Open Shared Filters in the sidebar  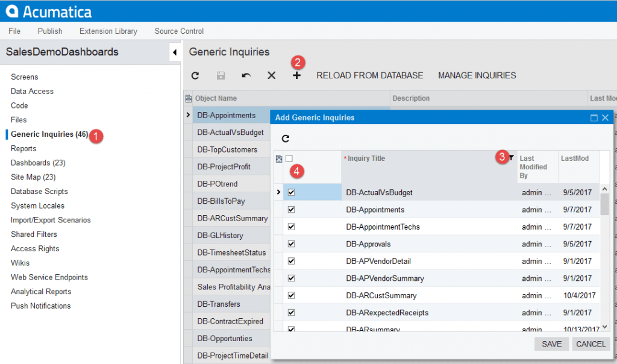34,234
